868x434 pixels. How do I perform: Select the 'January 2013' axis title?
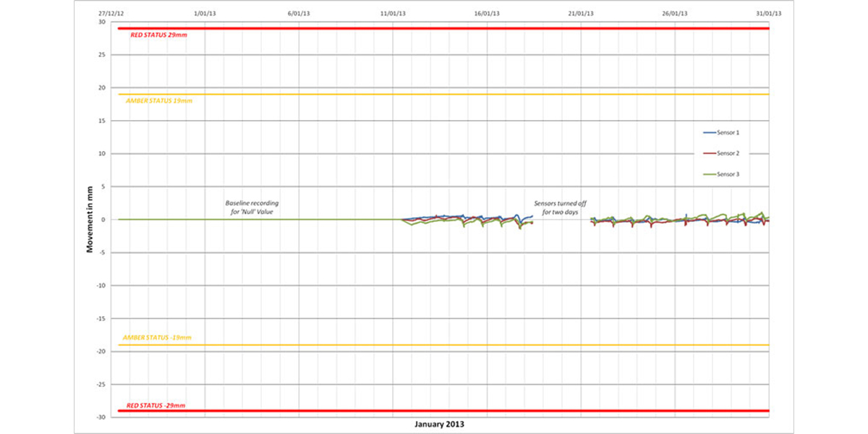pyautogui.click(x=439, y=425)
